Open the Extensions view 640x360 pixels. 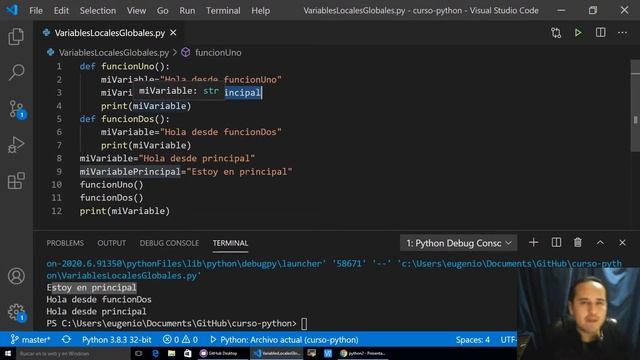click(16, 181)
